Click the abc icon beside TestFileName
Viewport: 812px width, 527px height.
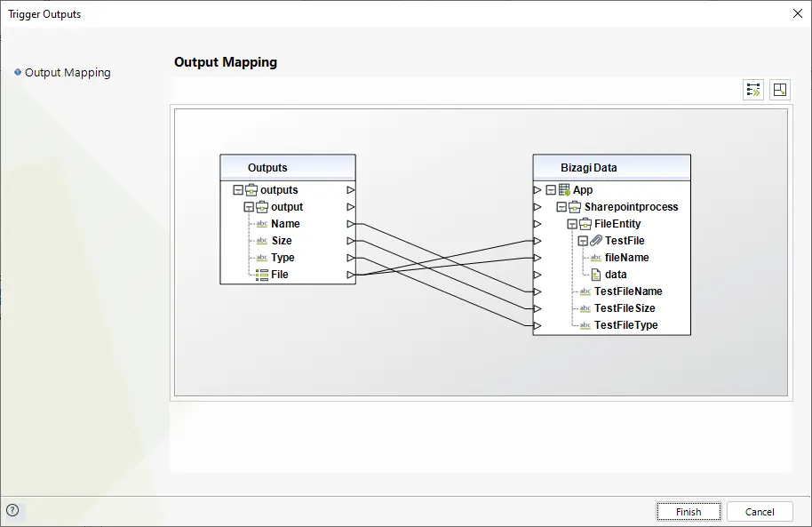585,291
